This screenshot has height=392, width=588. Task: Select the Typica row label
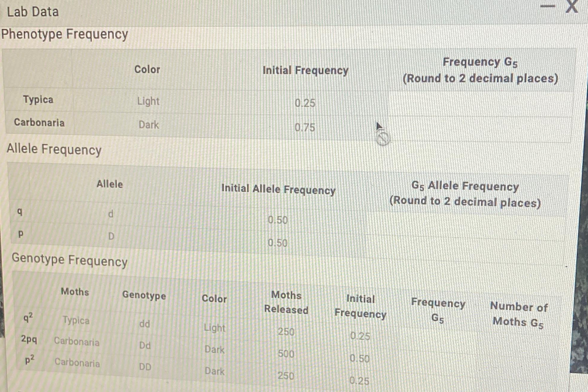click(37, 101)
